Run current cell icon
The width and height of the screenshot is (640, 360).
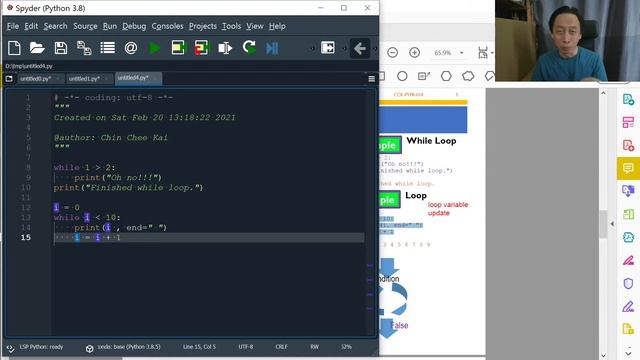click(178, 48)
